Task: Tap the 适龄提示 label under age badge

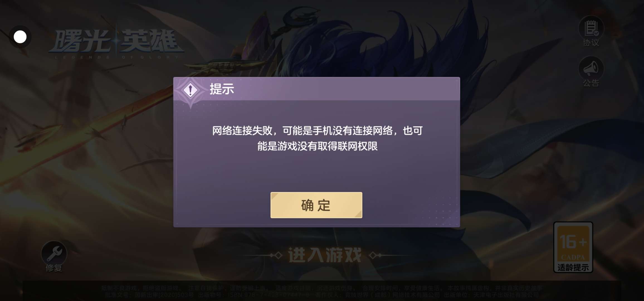Action: point(573,268)
